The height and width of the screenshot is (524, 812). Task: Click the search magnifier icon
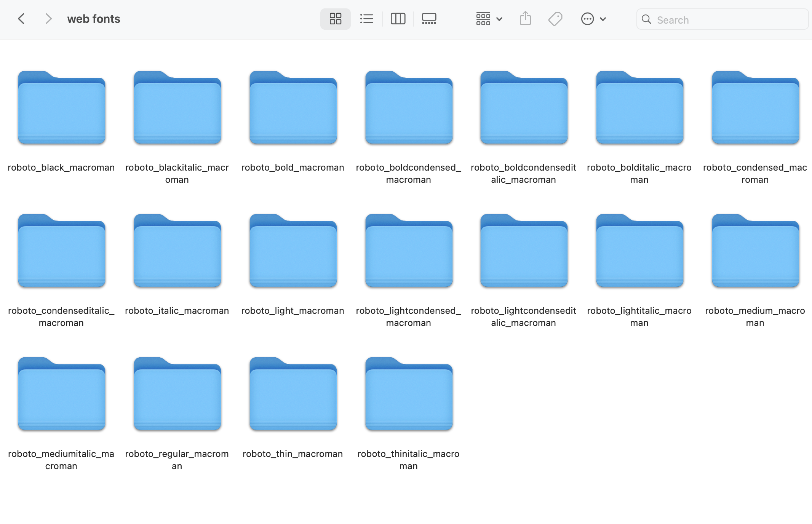point(646,19)
